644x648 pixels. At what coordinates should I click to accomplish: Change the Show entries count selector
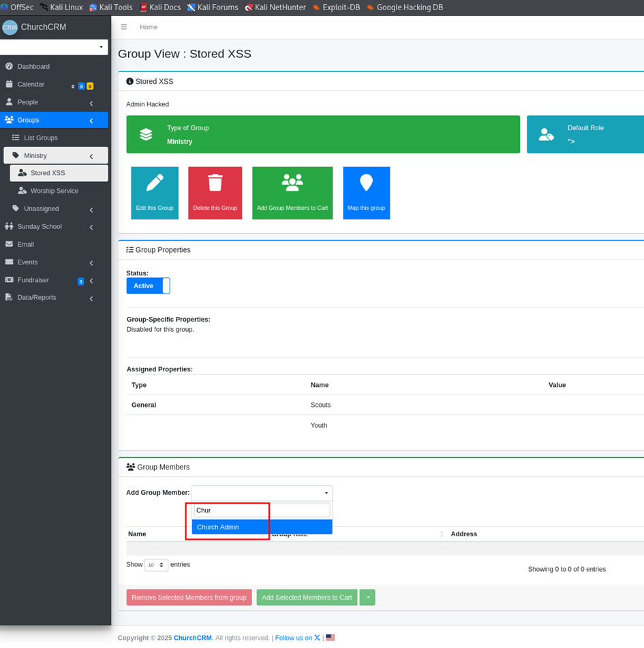point(156,565)
